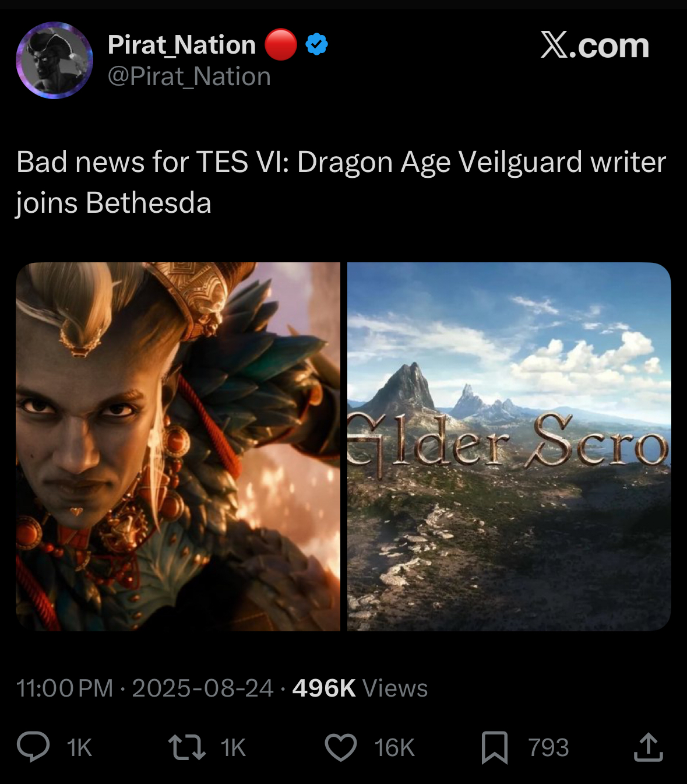Click the 1K count beside the retweet icon

pyautogui.click(x=233, y=748)
